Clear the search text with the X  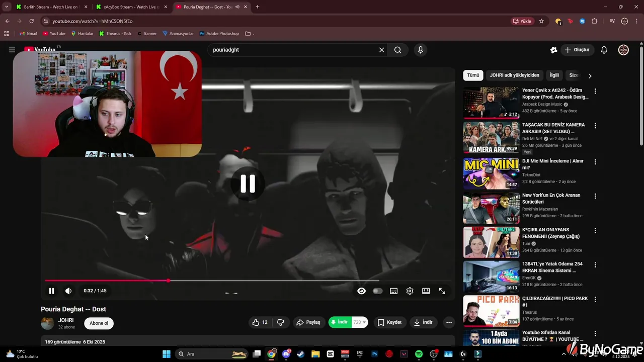[381, 50]
